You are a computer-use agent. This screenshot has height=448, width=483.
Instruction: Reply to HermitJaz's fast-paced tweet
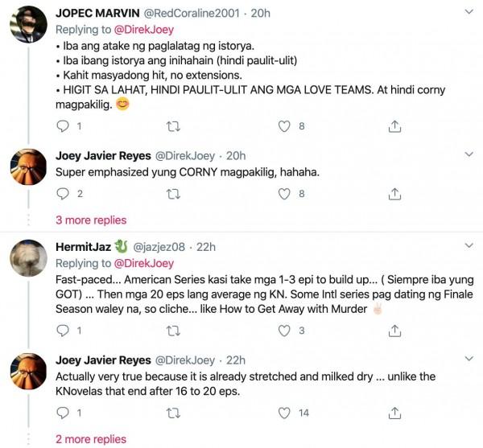point(64,330)
